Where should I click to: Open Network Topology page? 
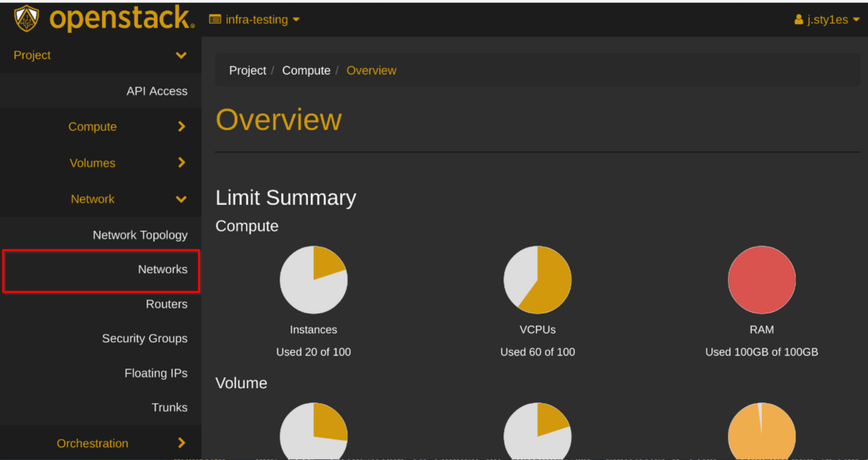pyautogui.click(x=140, y=235)
